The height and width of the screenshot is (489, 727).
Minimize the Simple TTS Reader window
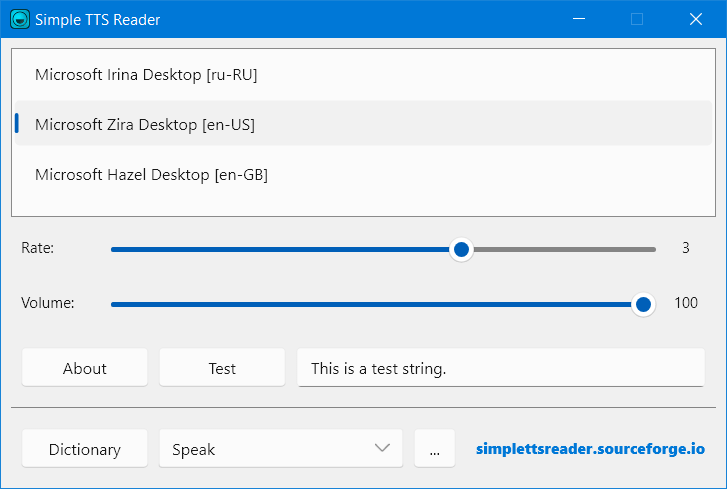[578, 19]
